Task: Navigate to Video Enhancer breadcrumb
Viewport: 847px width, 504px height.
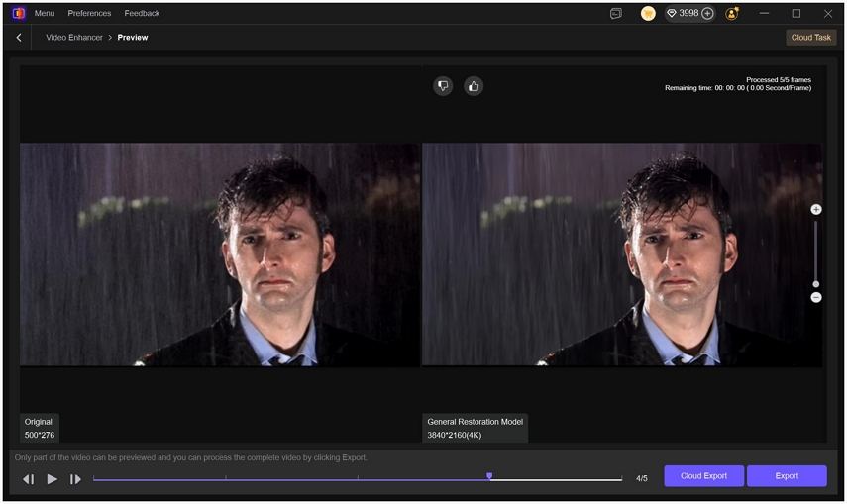Action: pos(74,38)
